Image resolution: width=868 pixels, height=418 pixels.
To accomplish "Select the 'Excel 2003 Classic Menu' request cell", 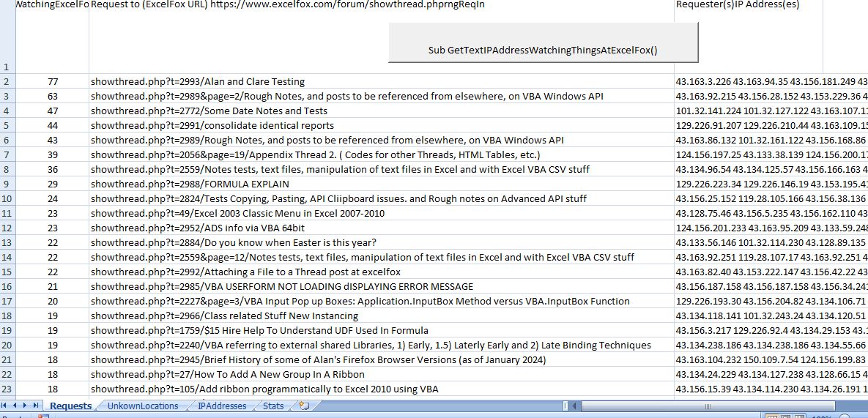I will (382, 214).
